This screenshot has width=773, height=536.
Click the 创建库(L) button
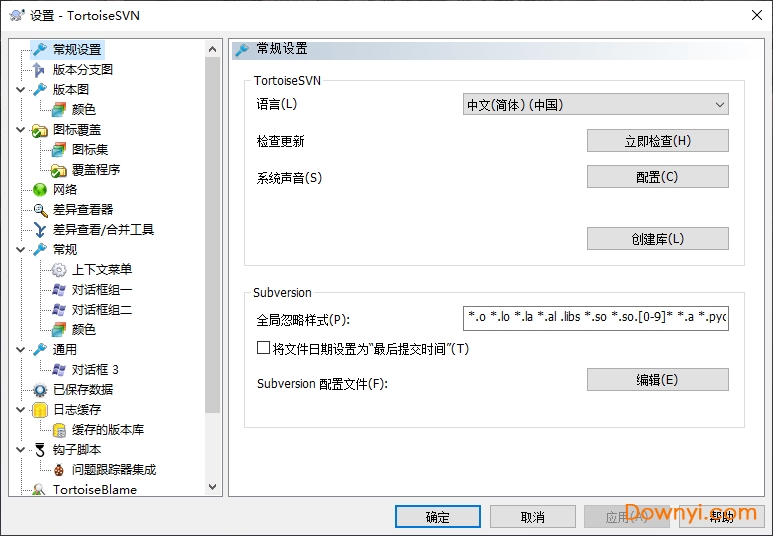click(657, 239)
